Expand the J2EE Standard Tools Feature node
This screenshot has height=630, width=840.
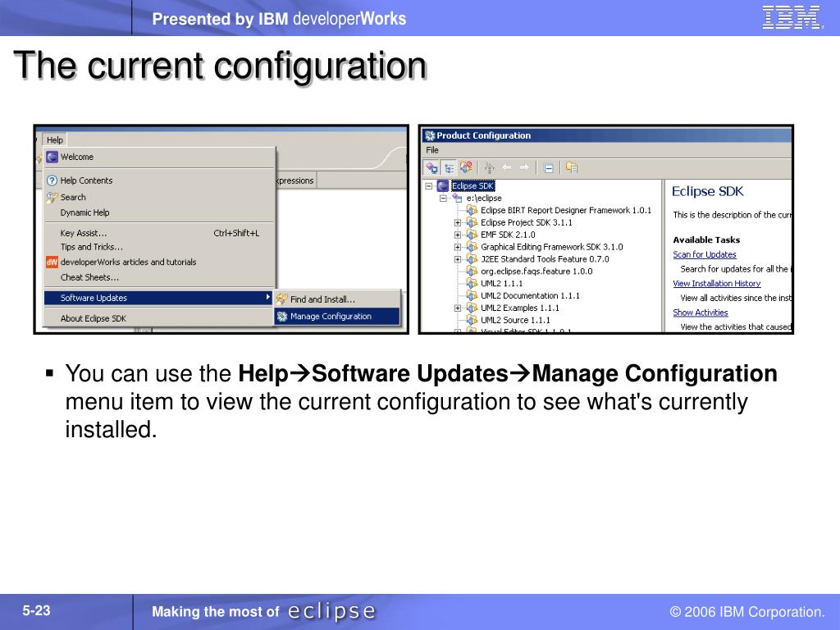[x=458, y=259]
